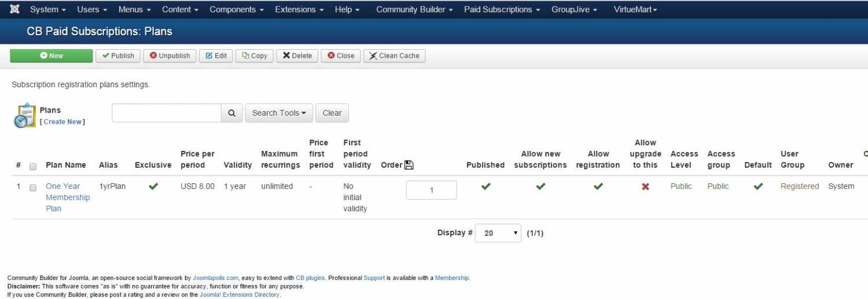Open the Content menu
Image resolution: width=868 pixels, height=299 pixels.
point(180,9)
